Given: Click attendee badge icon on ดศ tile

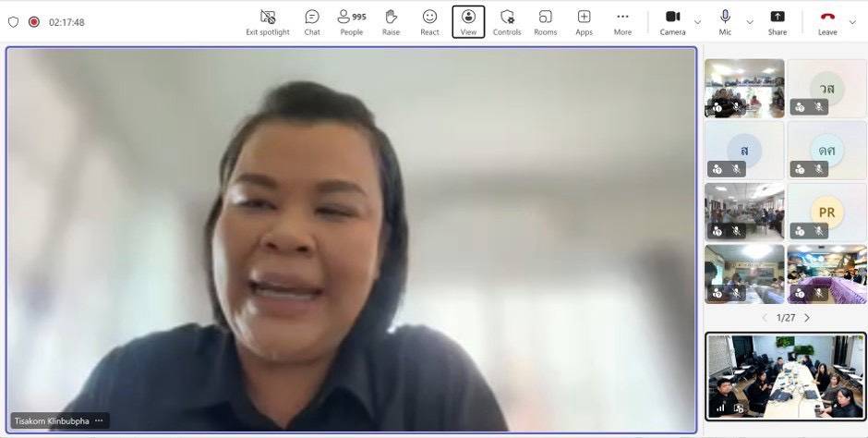Looking at the screenshot, I should [800, 169].
